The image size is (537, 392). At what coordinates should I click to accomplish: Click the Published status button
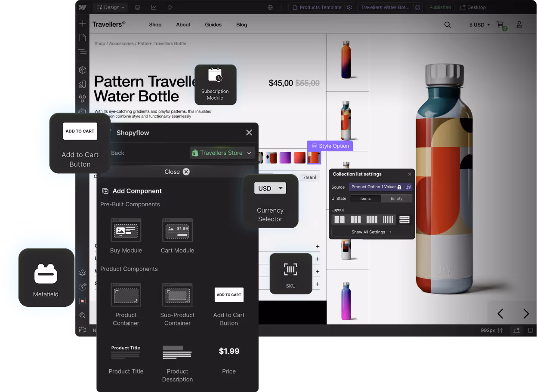pyautogui.click(x=440, y=7)
